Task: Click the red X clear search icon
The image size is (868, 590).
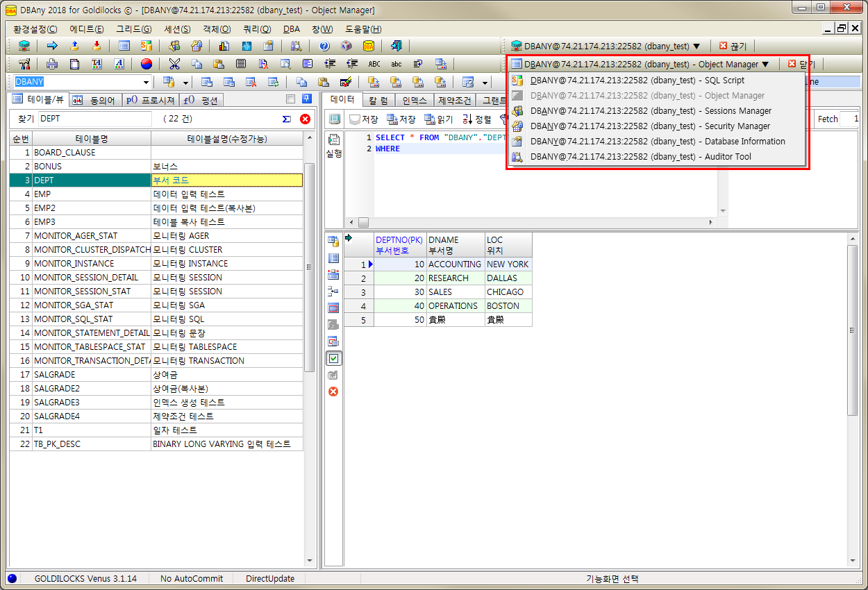Action: pos(305,119)
